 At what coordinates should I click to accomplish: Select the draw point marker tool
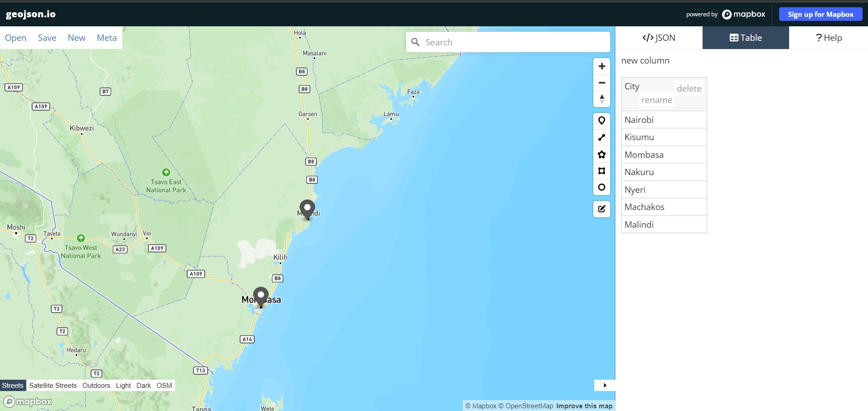point(601,121)
